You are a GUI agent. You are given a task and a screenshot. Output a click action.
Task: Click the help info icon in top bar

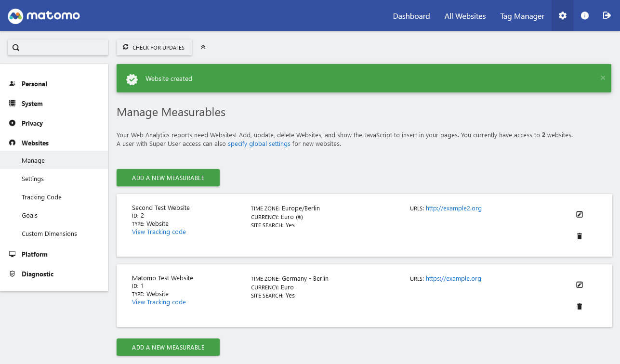[584, 15]
